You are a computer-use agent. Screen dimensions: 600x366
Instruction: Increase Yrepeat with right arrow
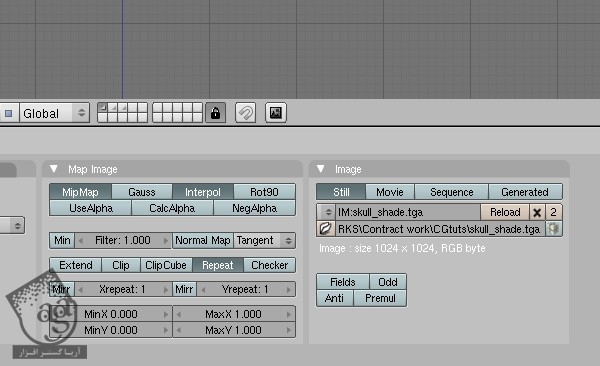click(289, 289)
